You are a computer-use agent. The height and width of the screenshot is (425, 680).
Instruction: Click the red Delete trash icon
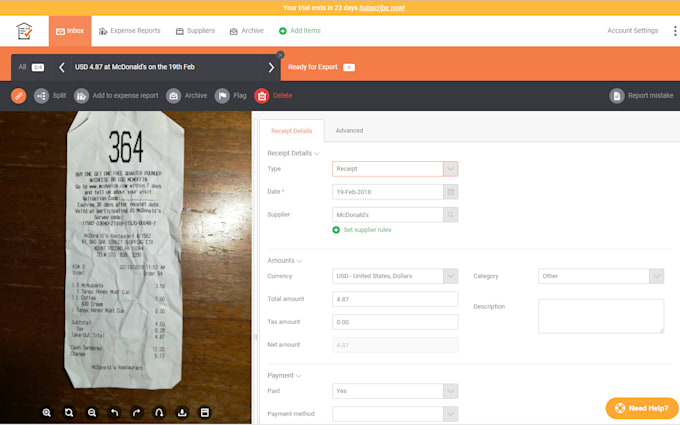(262, 96)
